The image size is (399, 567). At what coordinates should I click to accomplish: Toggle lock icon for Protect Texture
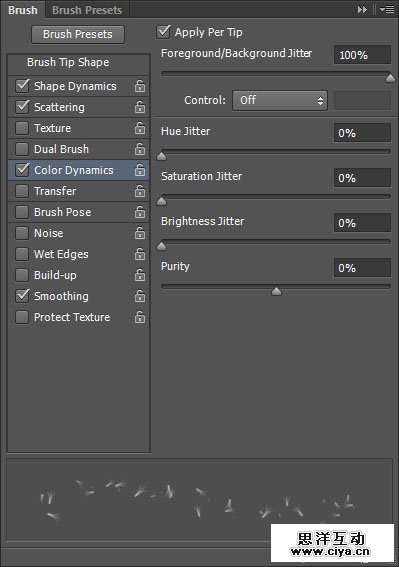[140, 317]
